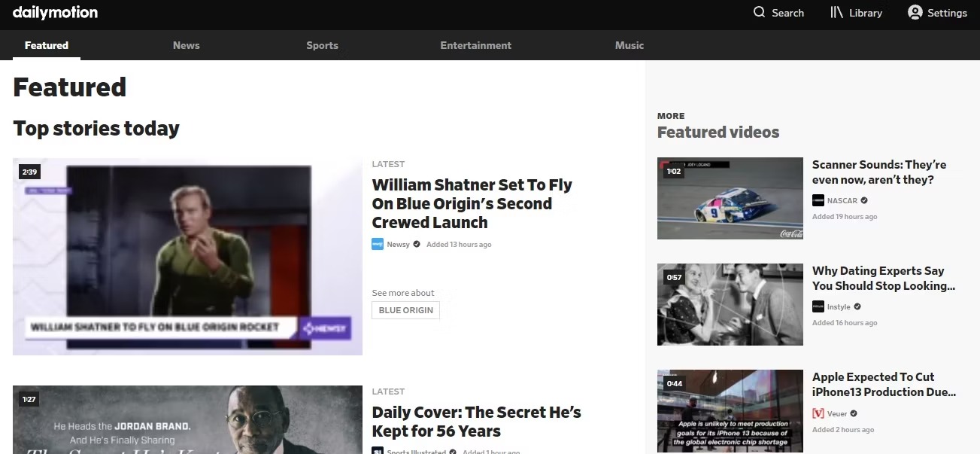Click the verified badge next to Newsy
Screen dimensions: 980x454
click(x=417, y=244)
